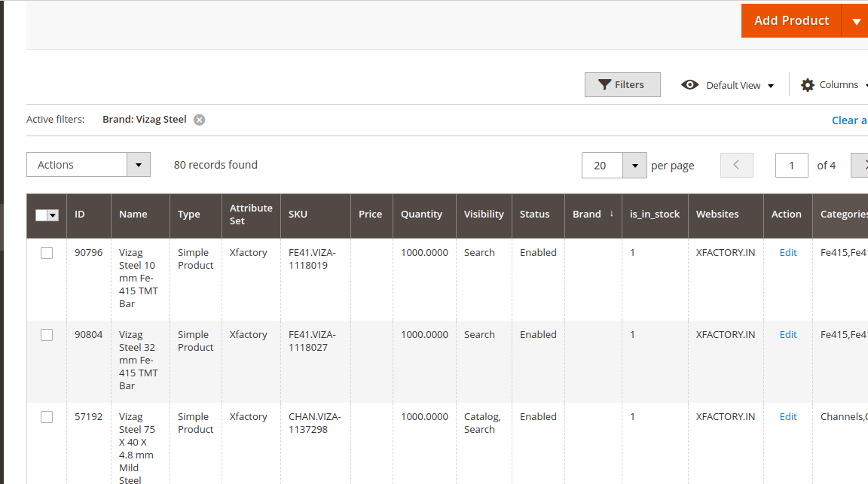Sort by ID column header
The image size is (868, 484).
pyautogui.click(x=89, y=215)
